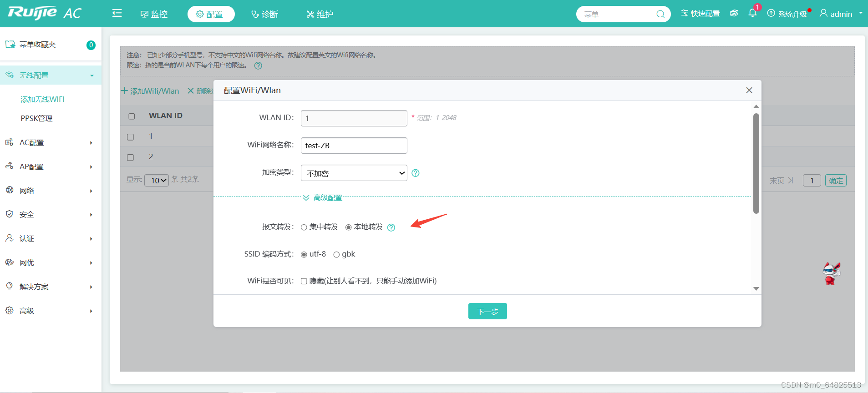Switch to the 监控 tab
The width and height of the screenshot is (868, 393).
[x=154, y=14]
